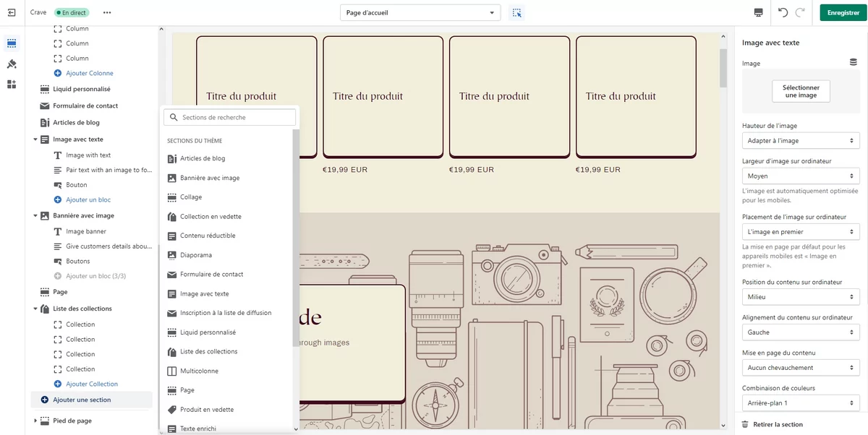Image resolution: width=868 pixels, height=435 pixels.
Task: Click the exit editor icon
Action: coord(12,12)
